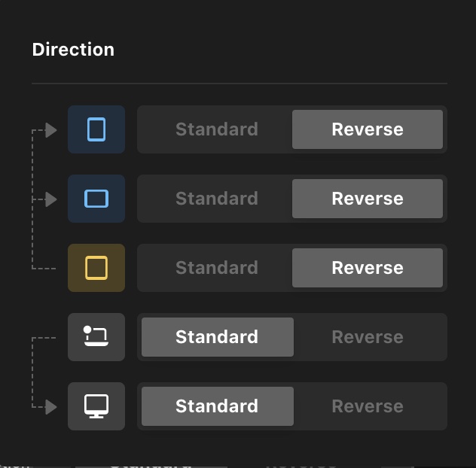Image resolution: width=476 pixels, height=468 pixels.
Task: Click the yellow tablet breakpoint icon
Action: (96, 268)
